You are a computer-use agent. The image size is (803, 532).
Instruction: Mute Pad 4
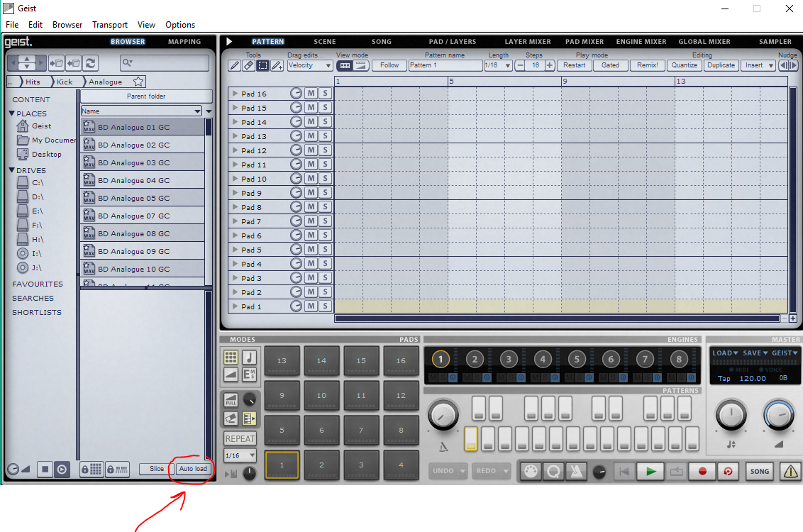[x=311, y=264]
